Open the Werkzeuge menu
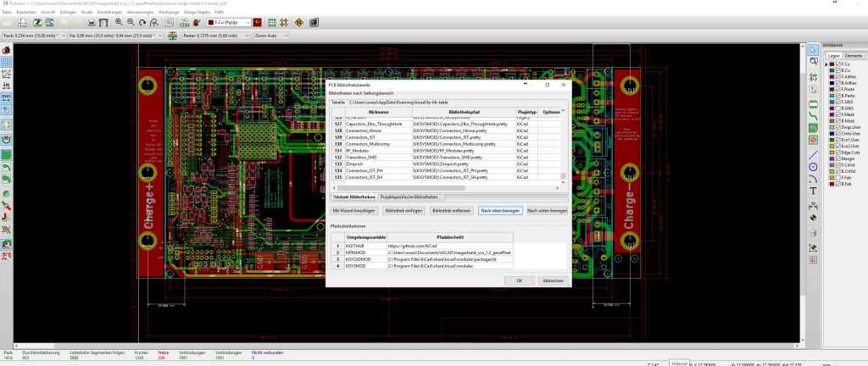This screenshot has width=868, height=366. pyautogui.click(x=169, y=12)
